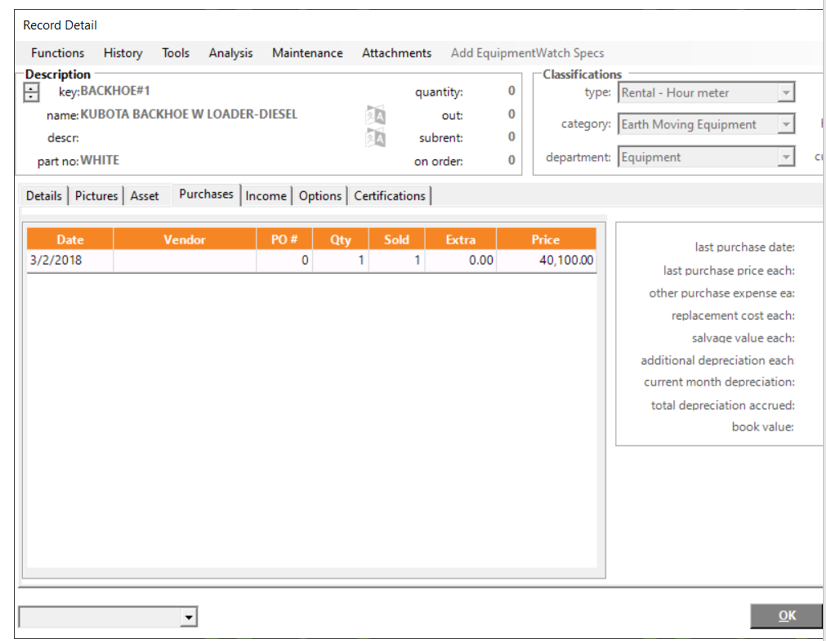Open the department dropdown set to Equipment
Screen dimensions: 826x641
coord(785,157)
